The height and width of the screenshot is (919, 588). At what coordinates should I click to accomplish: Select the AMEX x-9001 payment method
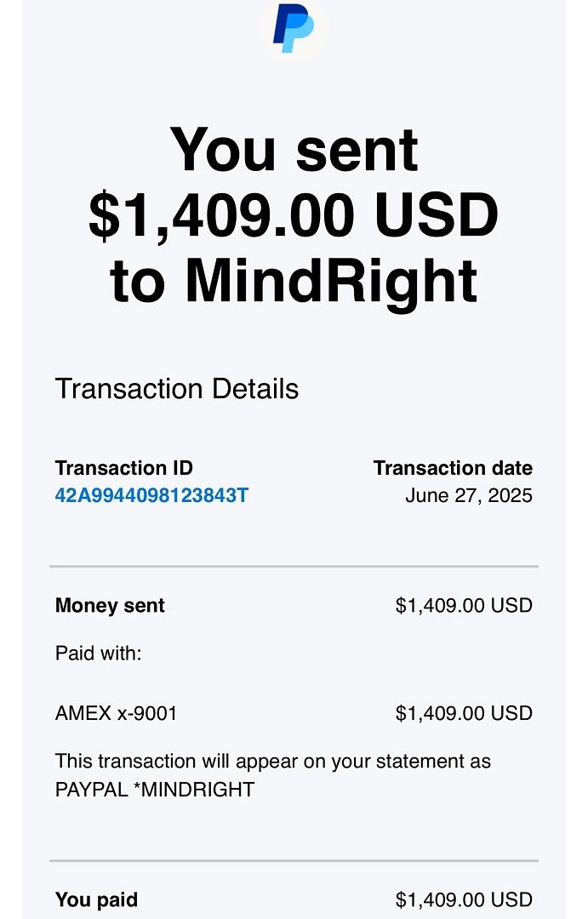coord(117,713)
